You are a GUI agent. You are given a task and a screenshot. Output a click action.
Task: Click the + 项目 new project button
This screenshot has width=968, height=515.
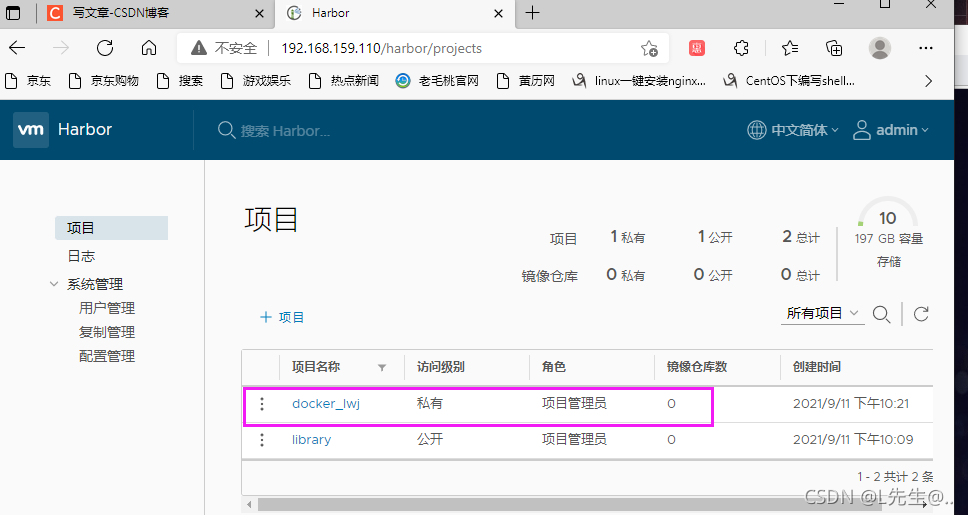point(282,317)
